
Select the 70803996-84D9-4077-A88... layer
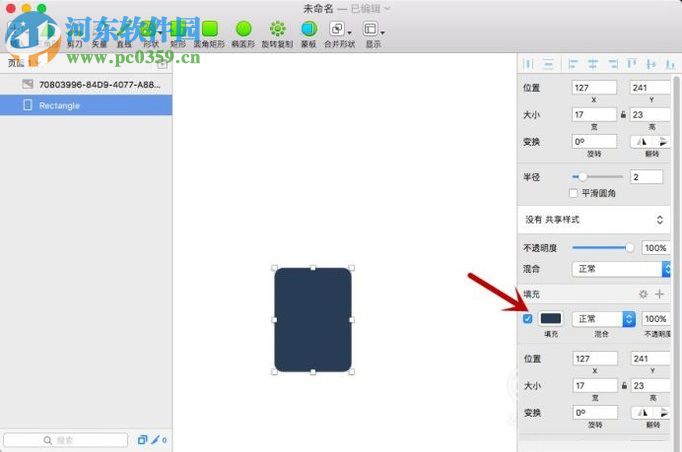[x=86, y=84]
